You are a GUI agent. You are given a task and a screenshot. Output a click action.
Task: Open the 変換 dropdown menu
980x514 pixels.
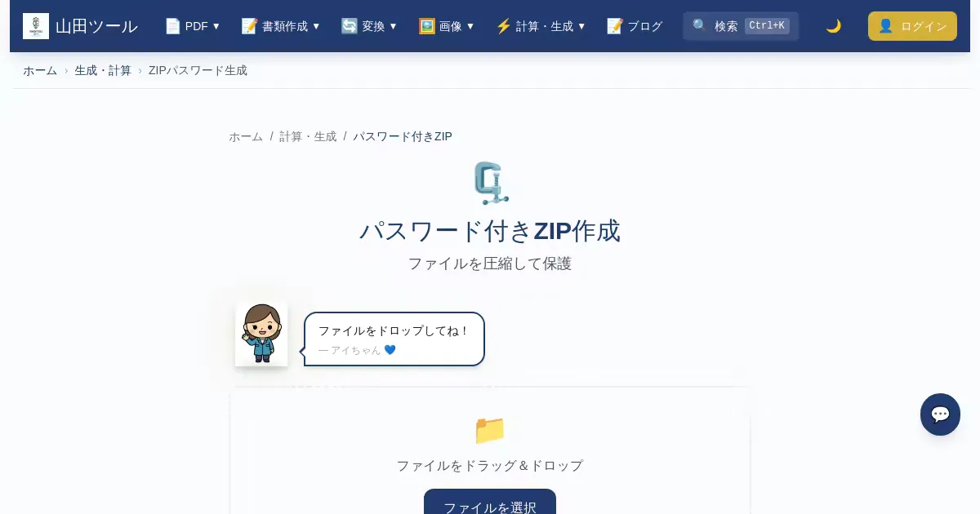coord(369,26)
